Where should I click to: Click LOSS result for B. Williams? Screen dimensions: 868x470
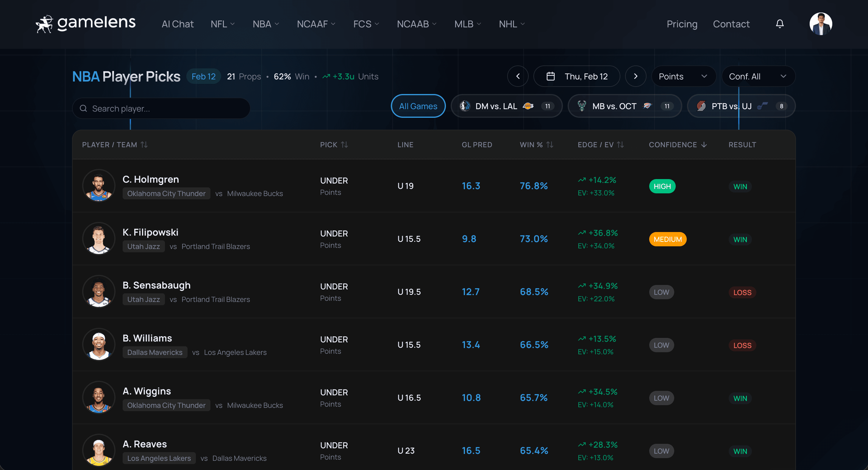pyautogui.click(x=742, y=345)
